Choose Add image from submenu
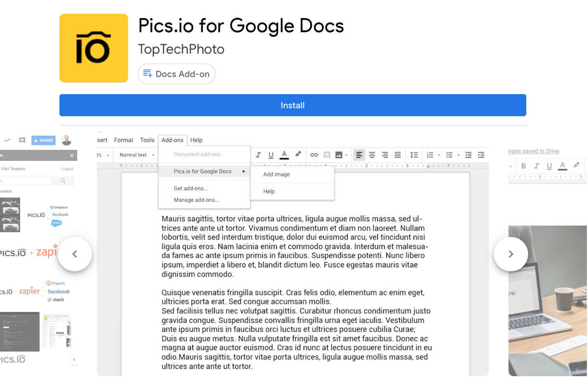 click(x=276, y=174)
